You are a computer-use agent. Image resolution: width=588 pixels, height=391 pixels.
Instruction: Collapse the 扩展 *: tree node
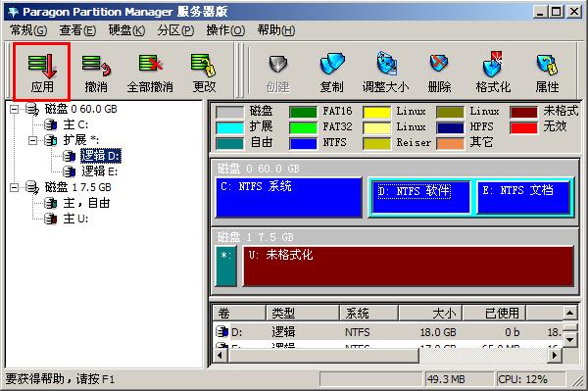click(x=32, y=140)
